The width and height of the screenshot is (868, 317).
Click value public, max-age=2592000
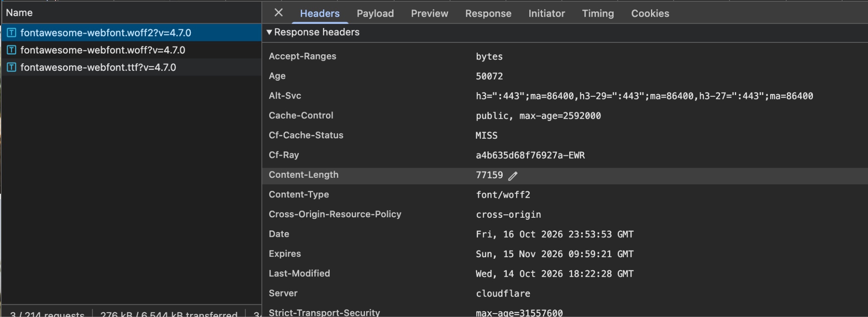point(538,116)
